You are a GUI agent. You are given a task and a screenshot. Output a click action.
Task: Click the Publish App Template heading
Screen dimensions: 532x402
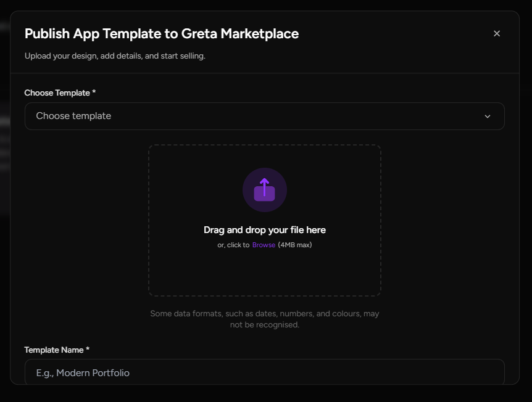click(x=162, y=34)
